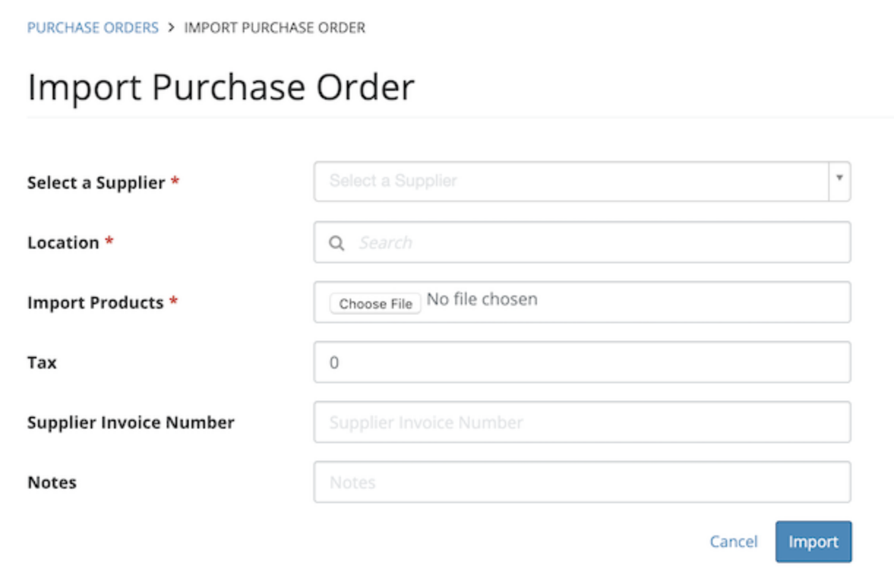Click the Import Purchase Order page heading

221,87
